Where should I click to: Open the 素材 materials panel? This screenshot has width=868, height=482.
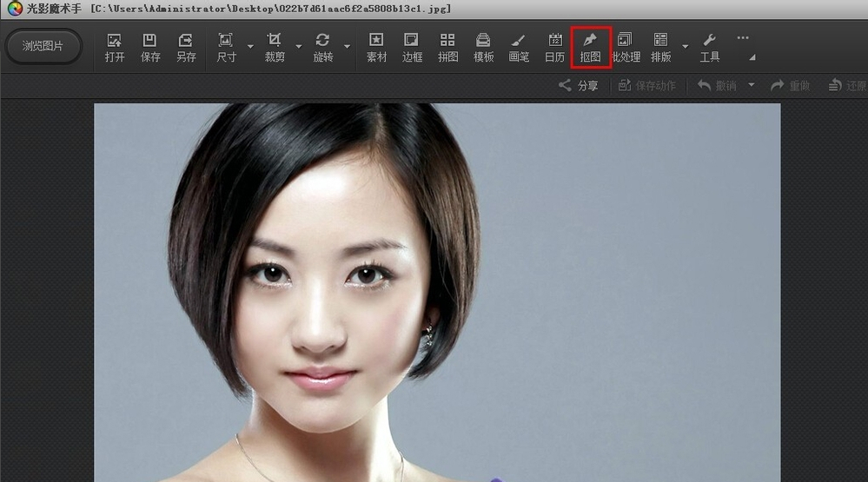[376, 48]
